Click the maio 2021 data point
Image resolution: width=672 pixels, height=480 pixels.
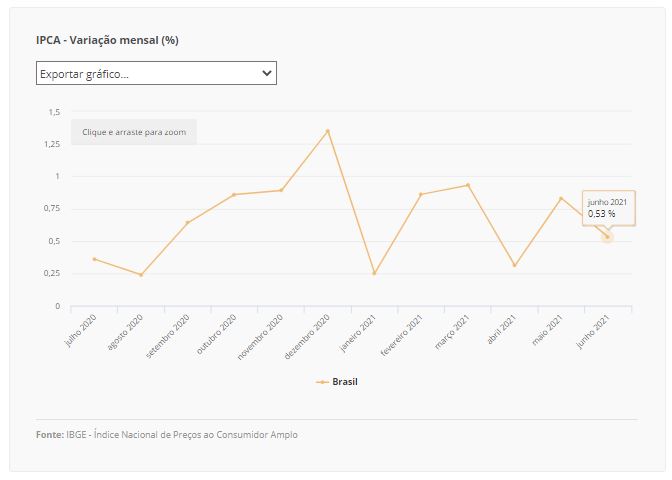[561, 198]
